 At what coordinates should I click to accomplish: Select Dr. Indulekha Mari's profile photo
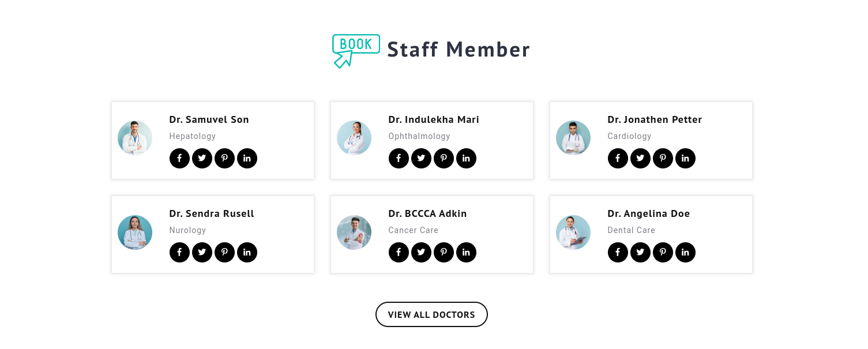[354, 138]
